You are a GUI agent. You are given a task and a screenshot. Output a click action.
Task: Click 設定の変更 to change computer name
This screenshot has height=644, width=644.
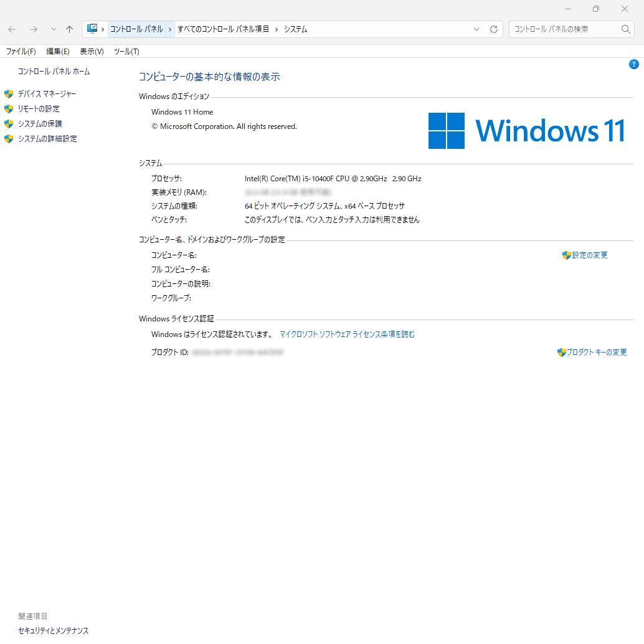(x=589, y=255)
